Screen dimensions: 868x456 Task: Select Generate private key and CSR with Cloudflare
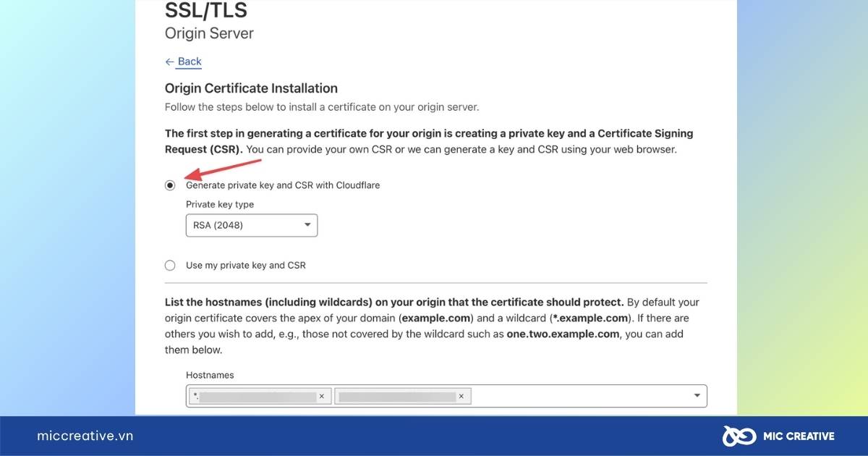tap(170, 185)
